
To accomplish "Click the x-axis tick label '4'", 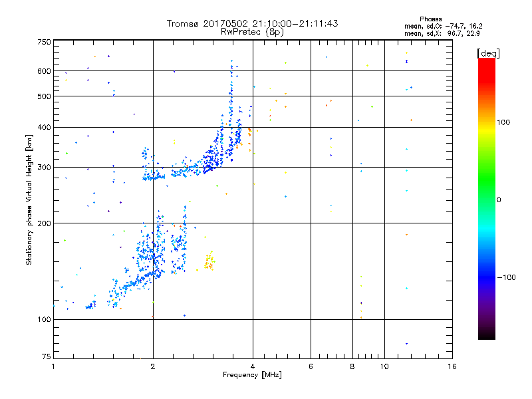I will 253,366.
